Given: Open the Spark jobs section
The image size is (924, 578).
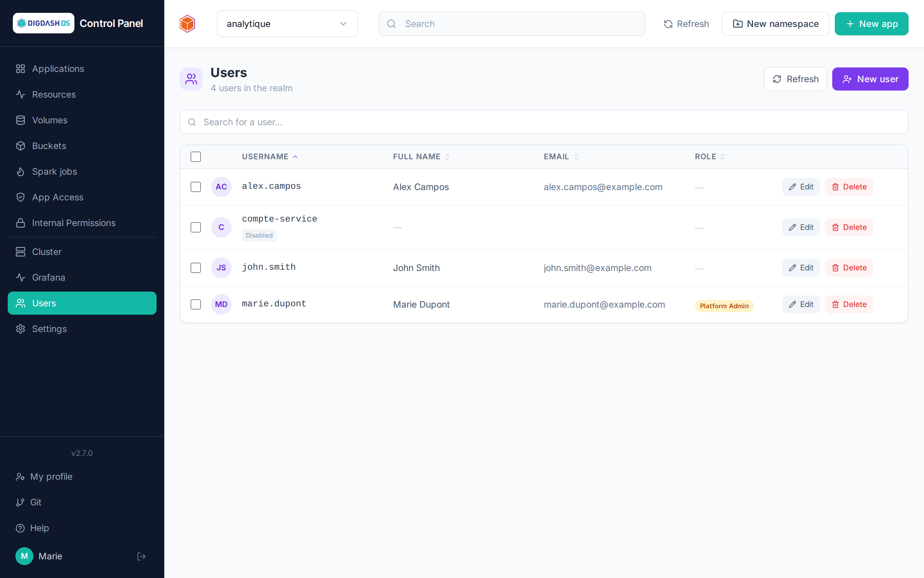Looking at the screenshot, I should coord(82,172).
